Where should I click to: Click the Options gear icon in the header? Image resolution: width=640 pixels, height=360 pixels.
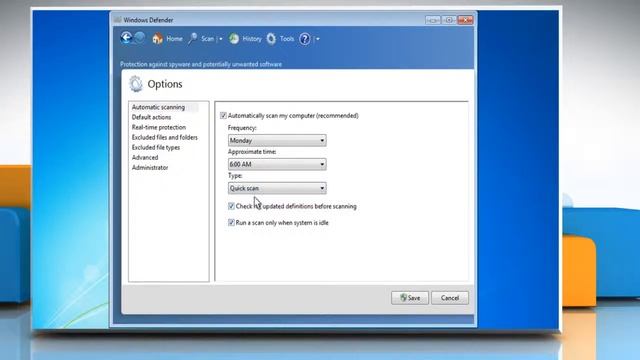[x=136, y=84]
